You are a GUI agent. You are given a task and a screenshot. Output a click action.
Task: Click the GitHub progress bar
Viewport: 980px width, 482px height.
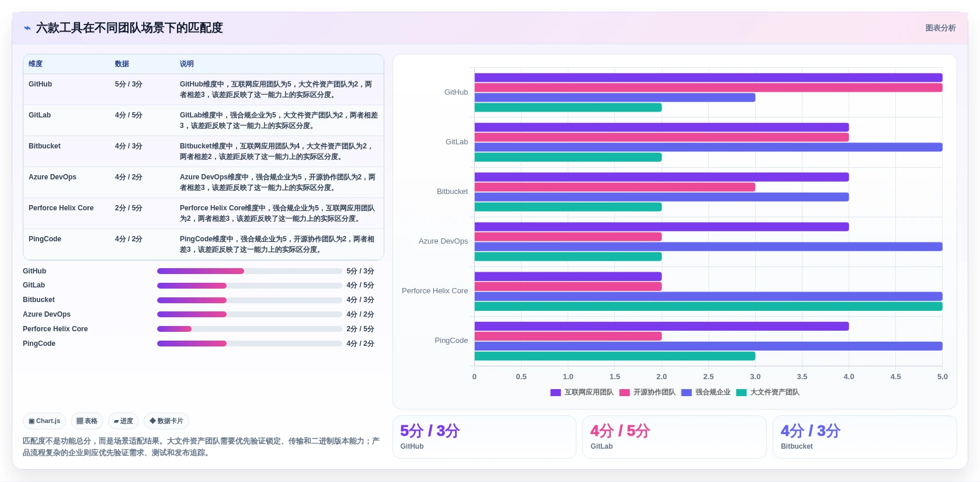coord(249,271)
